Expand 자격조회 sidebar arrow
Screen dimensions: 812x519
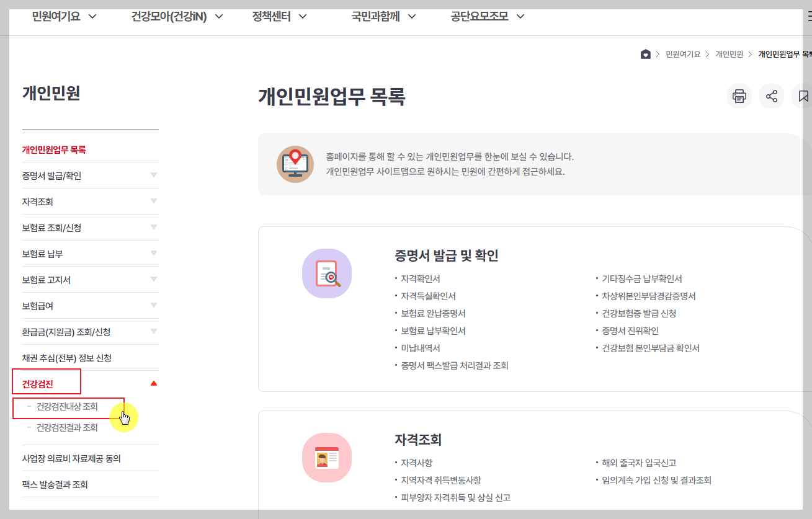pyautogui.click(x=154, y=201)
